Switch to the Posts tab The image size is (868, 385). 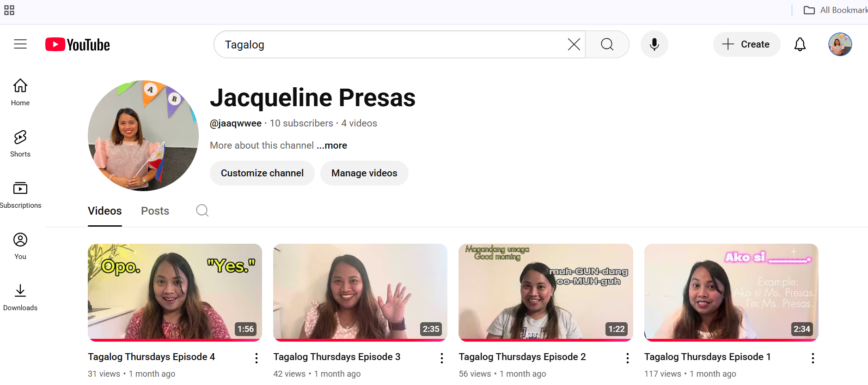coord(155,211)
